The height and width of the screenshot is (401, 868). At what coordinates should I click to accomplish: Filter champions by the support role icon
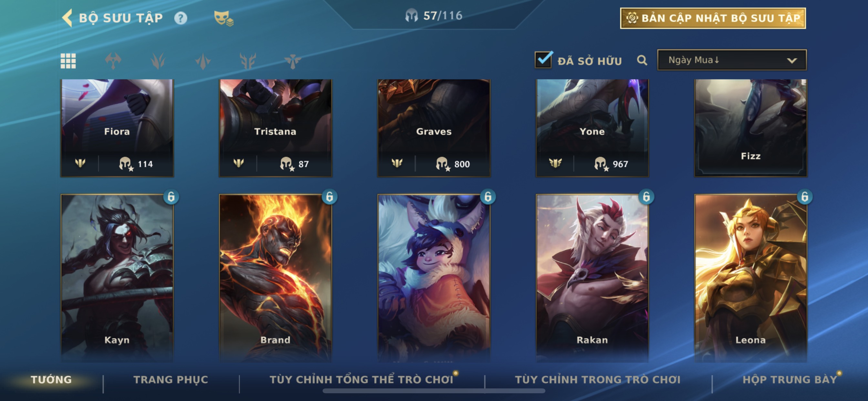pyautogui.click(x=293, y=61)
